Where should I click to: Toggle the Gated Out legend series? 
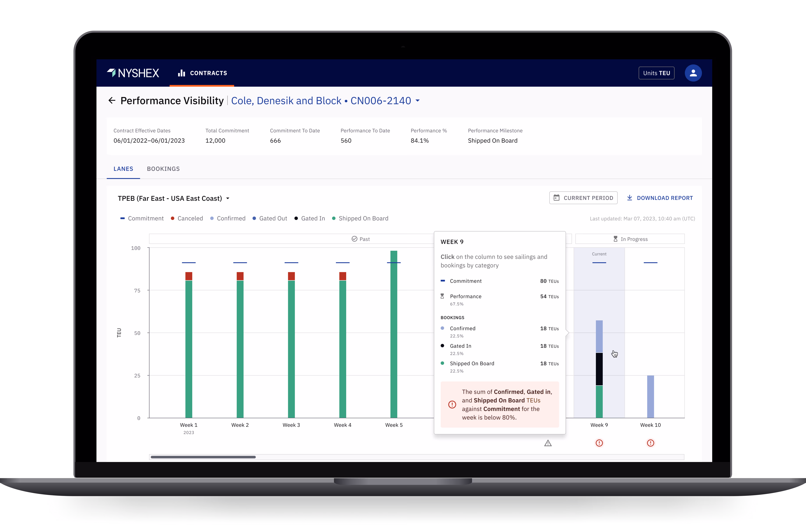point(270,218)
